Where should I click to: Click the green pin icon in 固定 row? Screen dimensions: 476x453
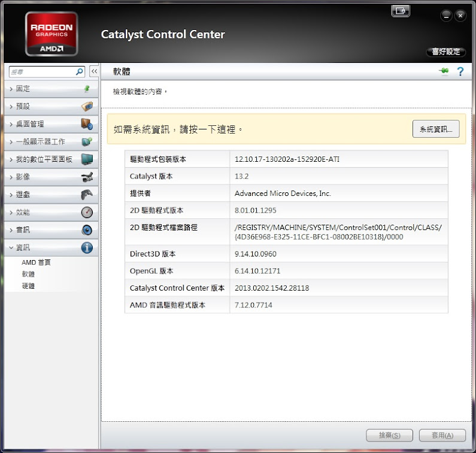pyautogui.click(x=87, y=89)
